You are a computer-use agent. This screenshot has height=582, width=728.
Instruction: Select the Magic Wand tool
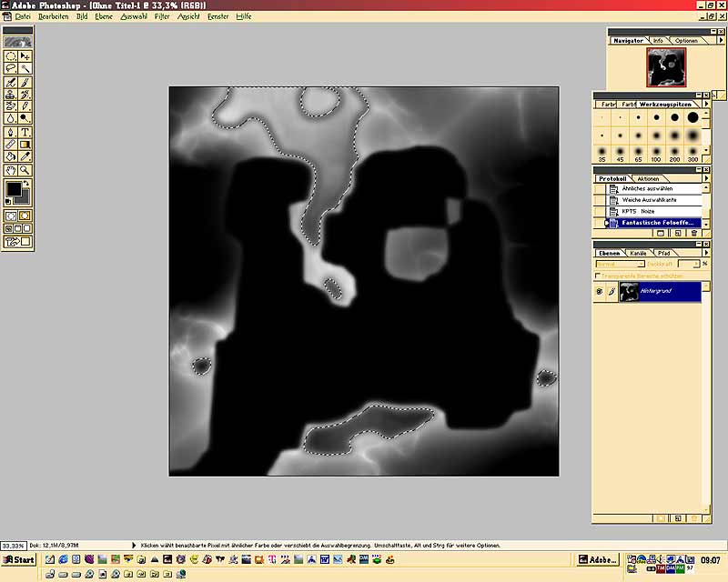click(25, 68)
